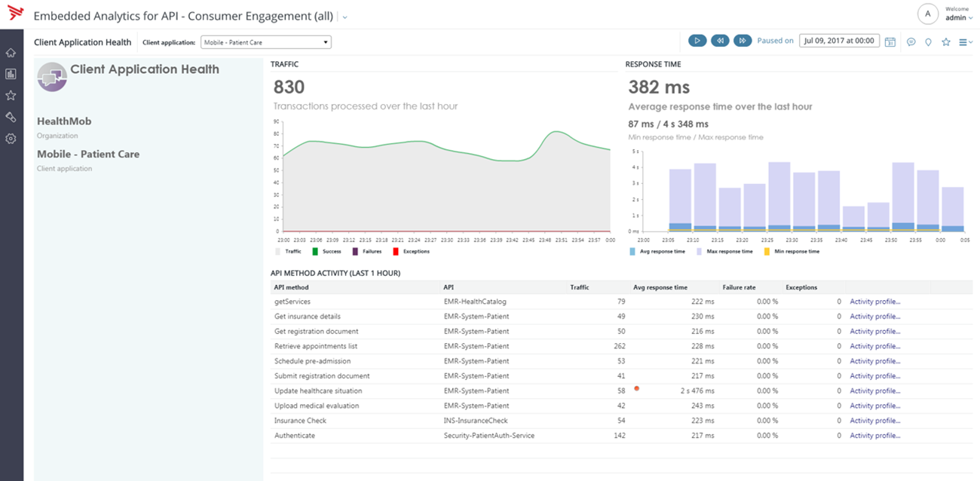Expand the dashboard title dropdown arrow
The width and height of the screenshot is (980, 481).
[x=344, y=15]
